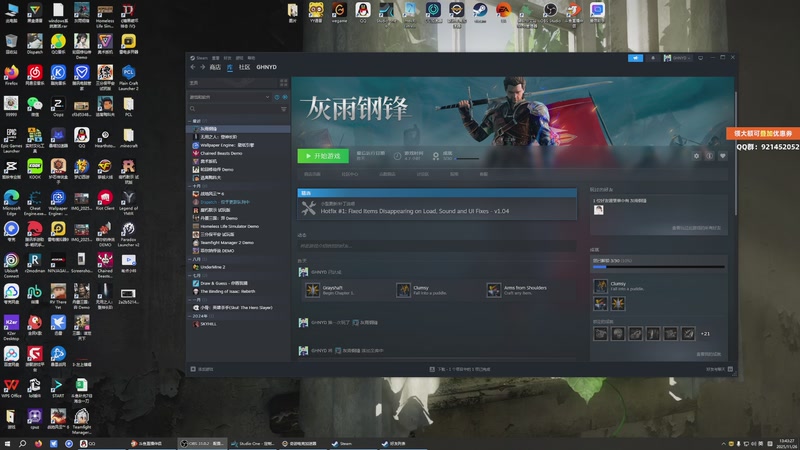Go forward with Steam's right arrow
Image resolution: width=800 pixels, height=450 pixels.
pos(202,67)
